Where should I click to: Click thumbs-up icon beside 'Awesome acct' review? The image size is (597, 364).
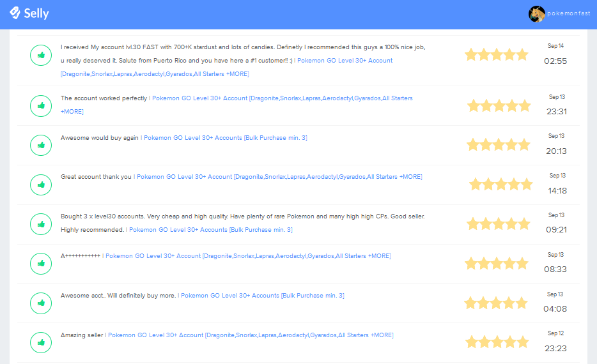(41, 303)
